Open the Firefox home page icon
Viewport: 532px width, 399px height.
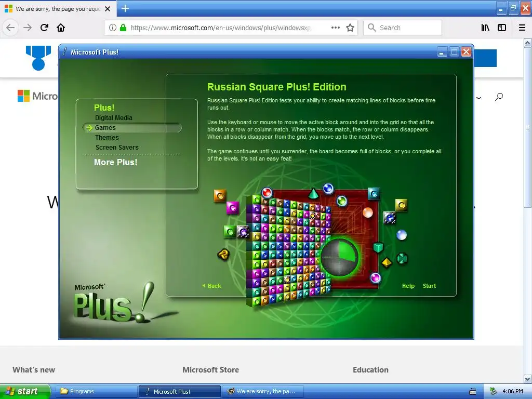pyautogui.click(x=61, y=28)
